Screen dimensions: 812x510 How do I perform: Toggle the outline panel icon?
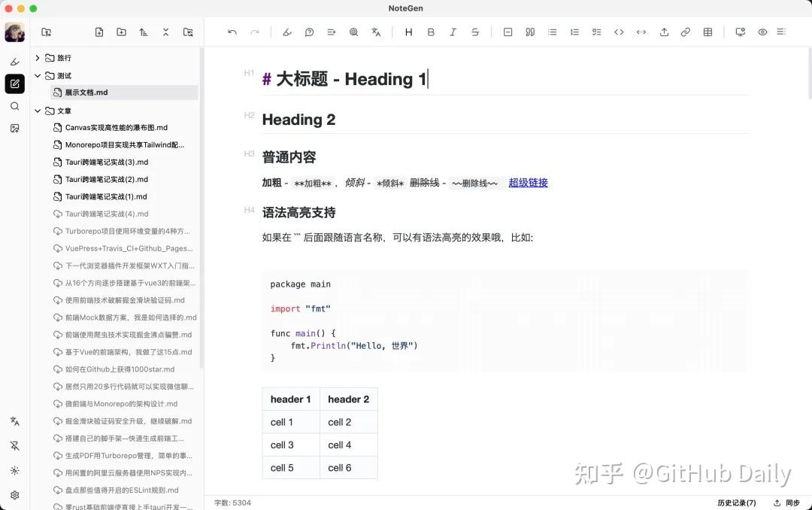(x=781, y=32)
